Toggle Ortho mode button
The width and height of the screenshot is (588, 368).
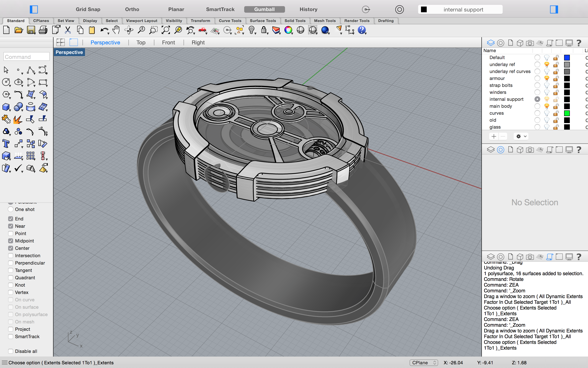(x=132, y=9)
